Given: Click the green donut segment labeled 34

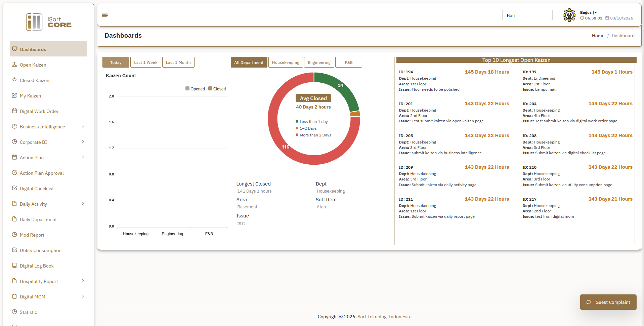Looking at the screenshot, I should tap(340, 85).
